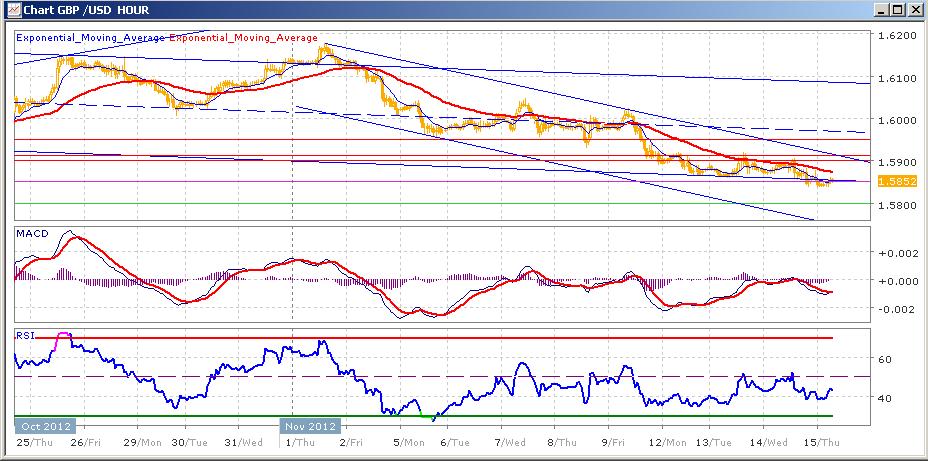The width and height of the screenshot is (928, 461).
Task: Click the MACD panel label
Action: coord(31,235)
